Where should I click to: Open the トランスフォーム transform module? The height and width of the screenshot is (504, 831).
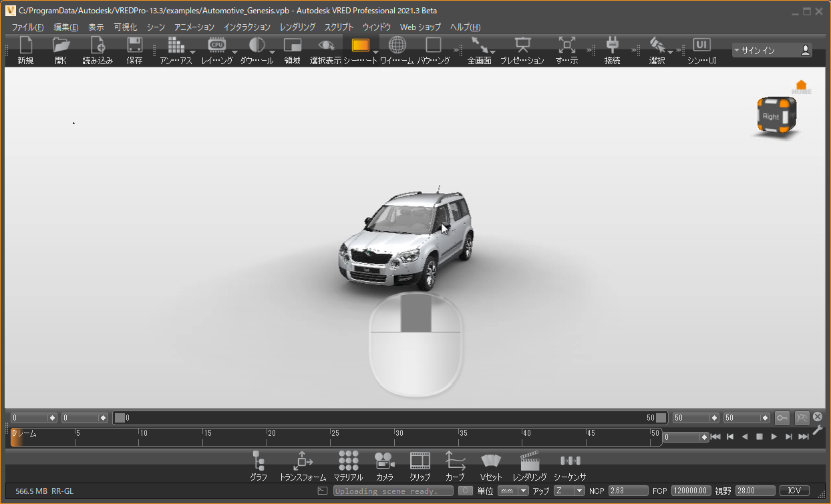coord(303,466)
